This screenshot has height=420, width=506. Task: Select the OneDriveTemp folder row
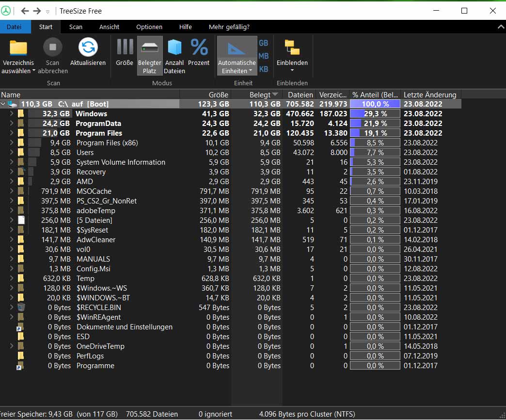pyautogui.click(x=230, y=346)
